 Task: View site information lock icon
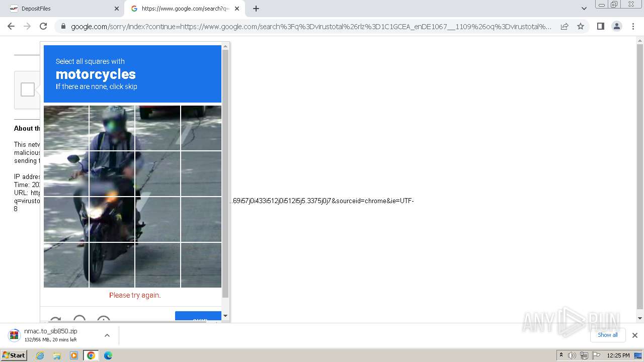coord(63,26)
